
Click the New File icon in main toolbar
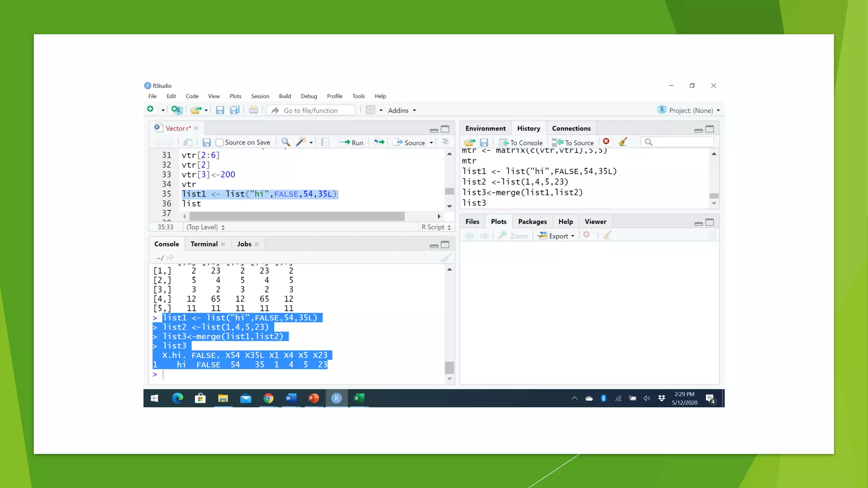(x=150, y=110)
